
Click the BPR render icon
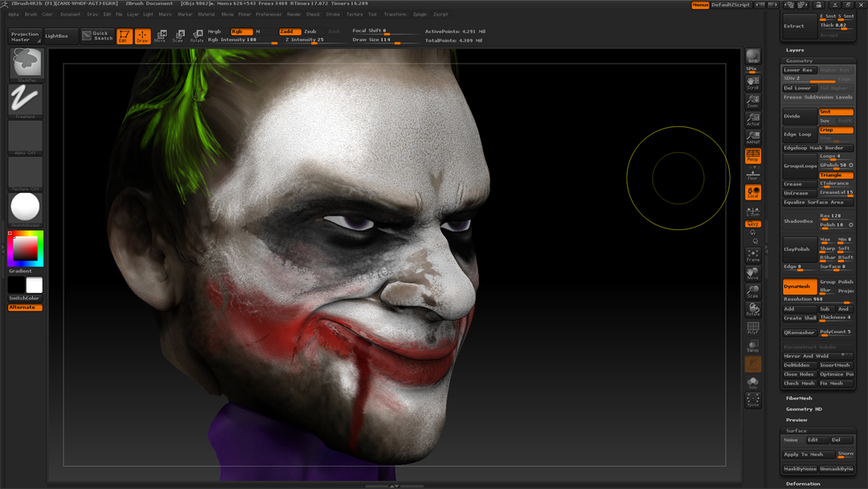[x=753, y=58]
